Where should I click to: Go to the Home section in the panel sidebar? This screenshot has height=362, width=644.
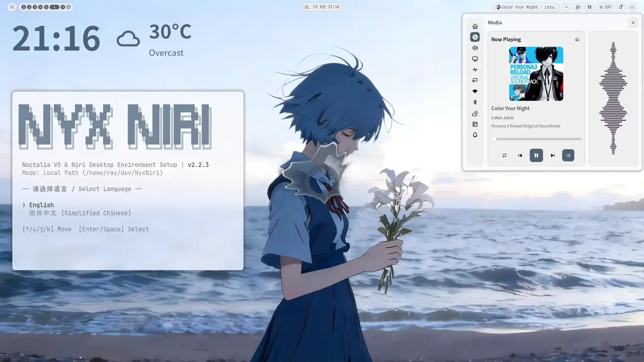click(475, 26)
